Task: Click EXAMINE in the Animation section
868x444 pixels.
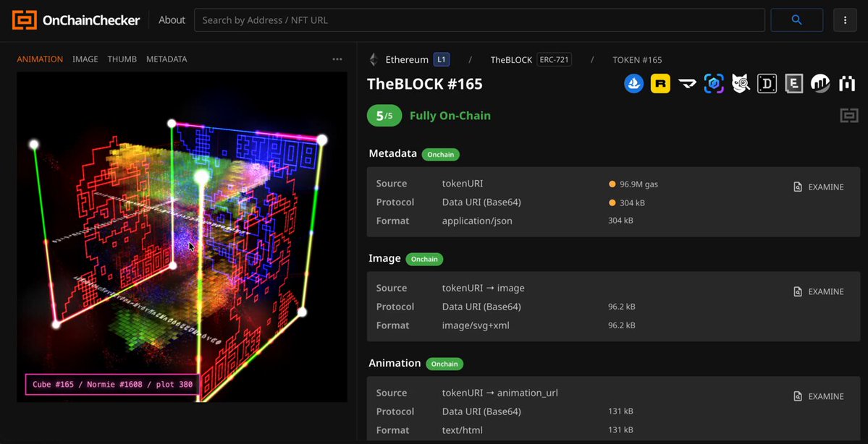Action: coord(819,396)
